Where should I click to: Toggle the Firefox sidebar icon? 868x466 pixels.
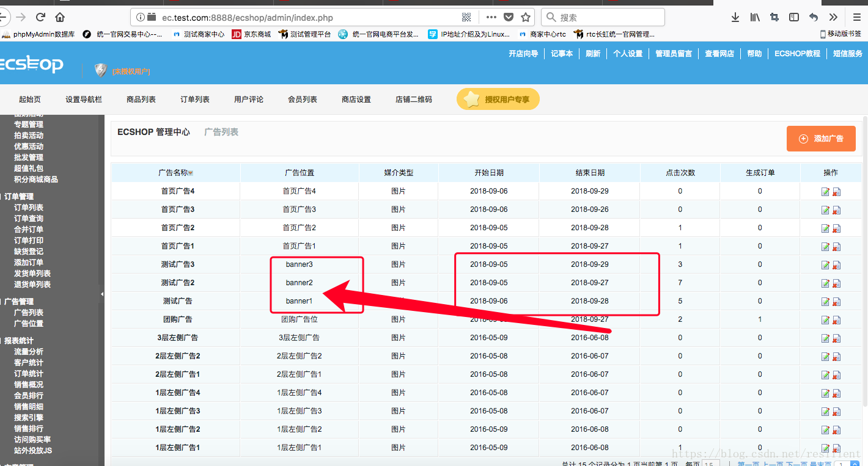pyautogui.click(x=794, y=17)
